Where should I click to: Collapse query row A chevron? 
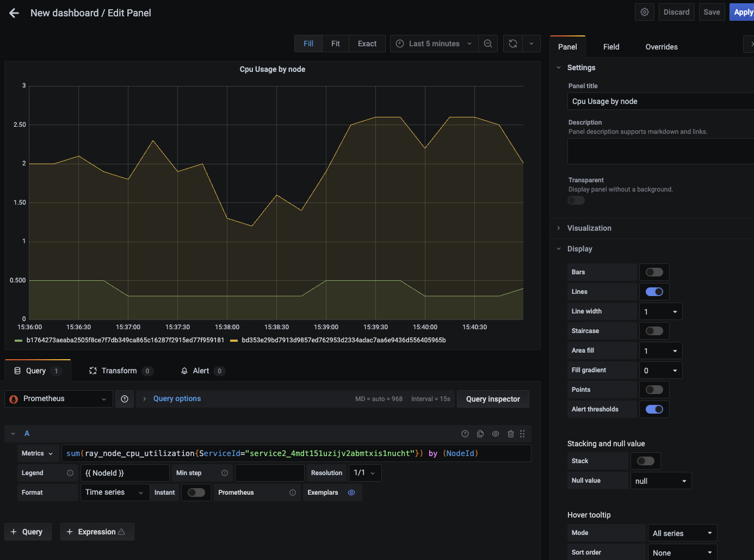point(13,434)
